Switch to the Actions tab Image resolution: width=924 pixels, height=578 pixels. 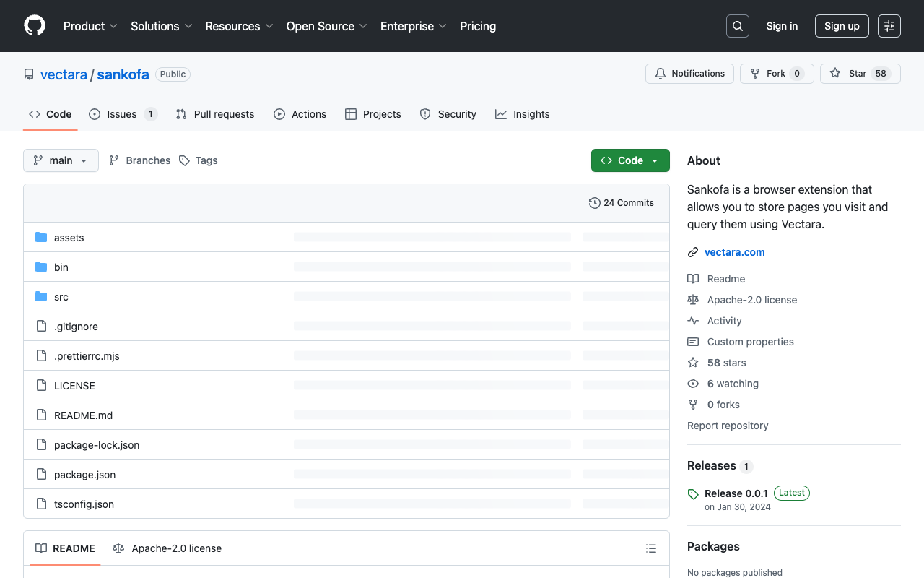300,114
